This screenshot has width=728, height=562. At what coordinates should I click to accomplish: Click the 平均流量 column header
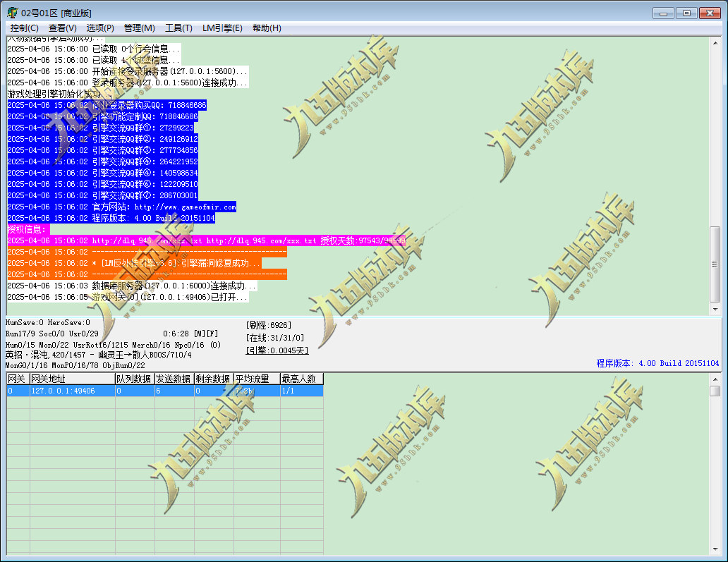pyautogui.click(x=257, y=379)
